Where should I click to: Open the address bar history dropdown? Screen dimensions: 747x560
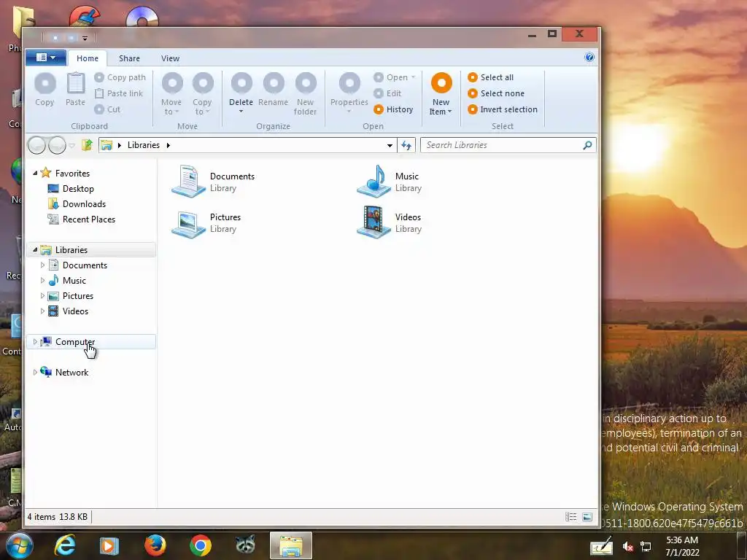click(x=390, y=145)
